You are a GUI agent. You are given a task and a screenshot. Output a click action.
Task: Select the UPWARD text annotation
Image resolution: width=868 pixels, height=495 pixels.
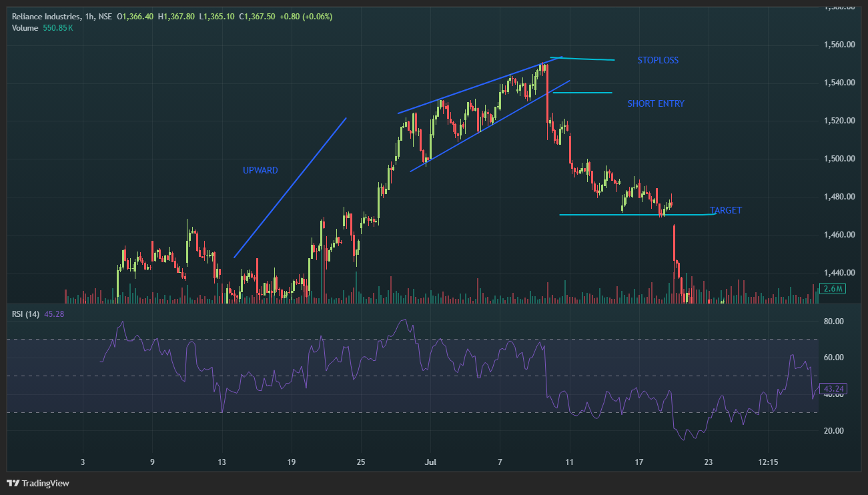point(260,171)
